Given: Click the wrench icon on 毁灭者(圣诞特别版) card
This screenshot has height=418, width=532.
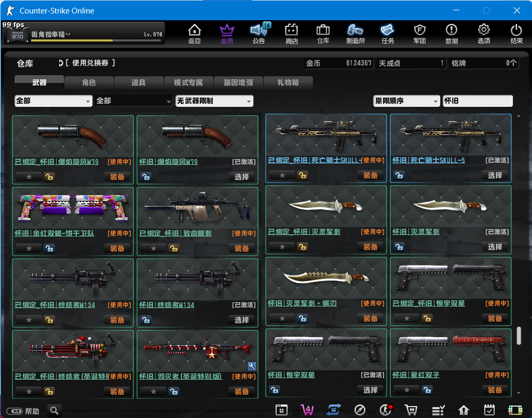Looking at the screenshot, I should tap(252, 366).
